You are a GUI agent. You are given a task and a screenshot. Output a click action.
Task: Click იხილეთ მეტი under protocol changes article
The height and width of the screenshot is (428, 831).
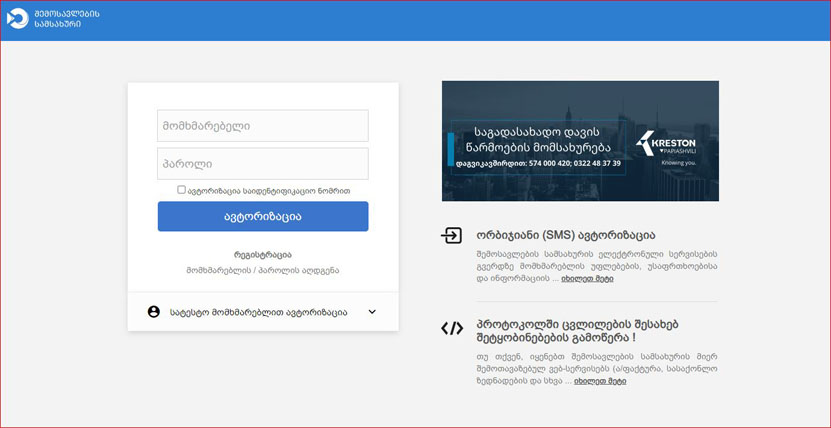pyautogui.click(x=587, y=381)
